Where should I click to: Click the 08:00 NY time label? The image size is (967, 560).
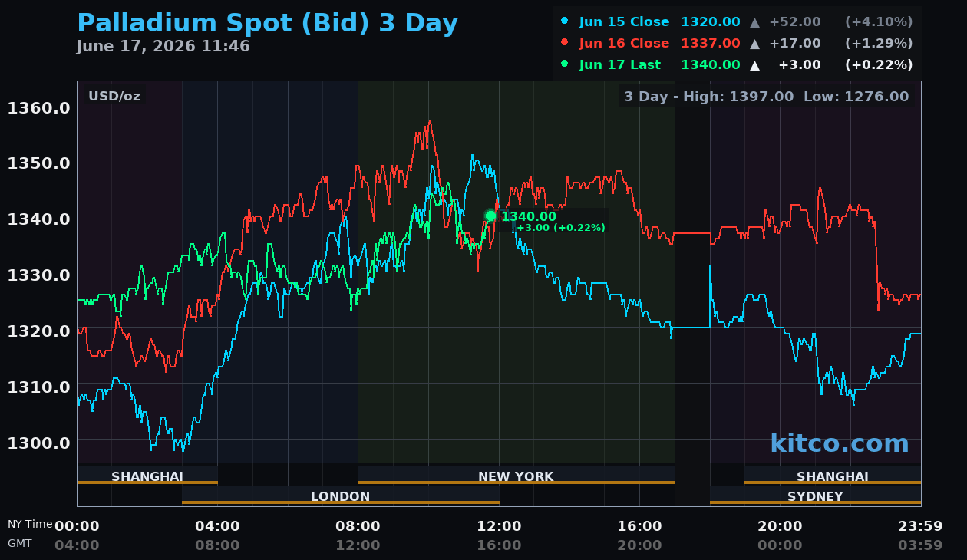click(358, 526)
